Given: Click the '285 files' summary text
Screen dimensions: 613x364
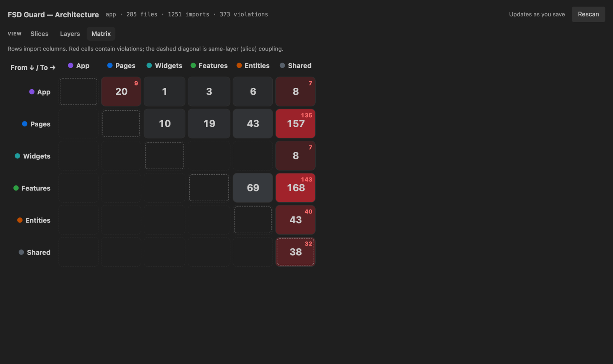Looking at the screenshot, I should (x=142, y=14).
